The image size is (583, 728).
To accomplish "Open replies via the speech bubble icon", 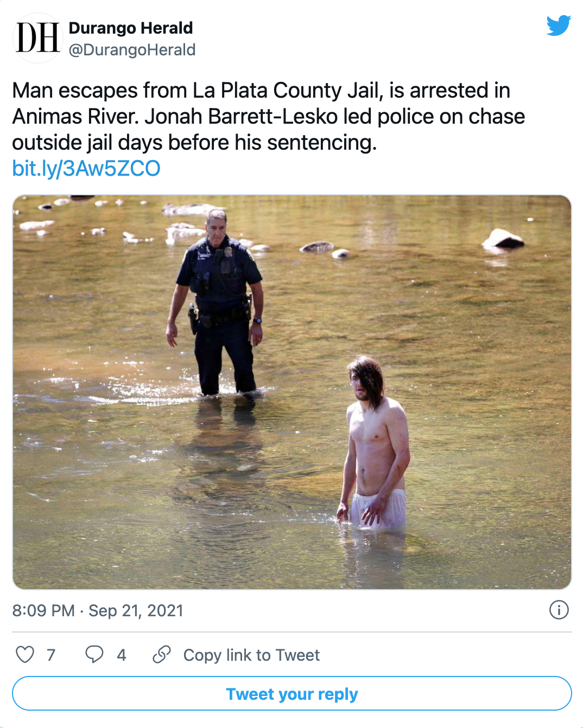I will coord(94,655).
